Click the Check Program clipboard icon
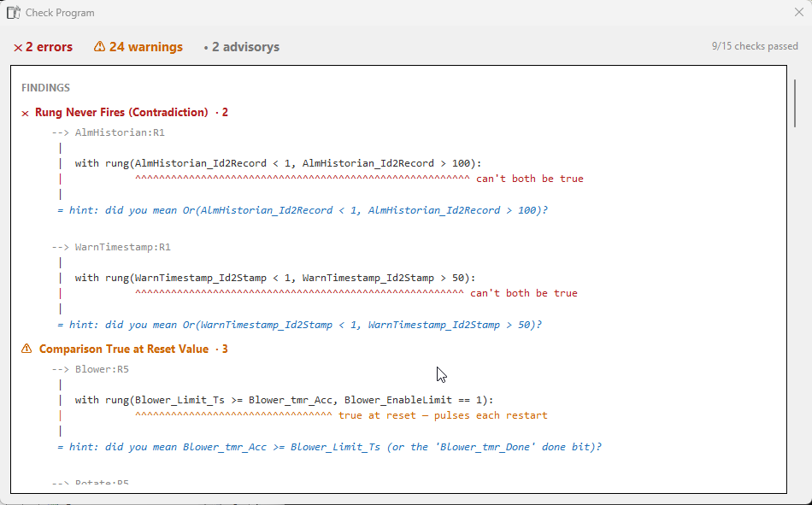Viewport: 812px width, 505px height. (x=13, y=13)
